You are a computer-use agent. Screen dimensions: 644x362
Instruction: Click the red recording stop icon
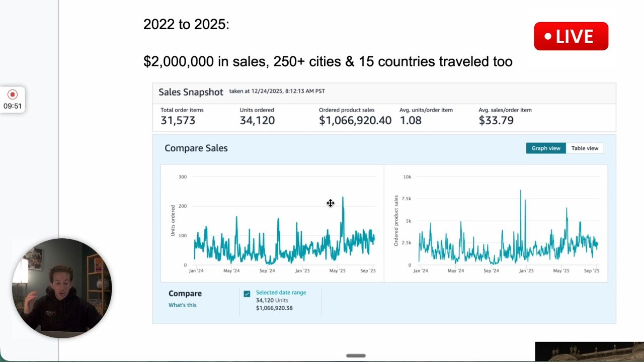tap(13, 95)
